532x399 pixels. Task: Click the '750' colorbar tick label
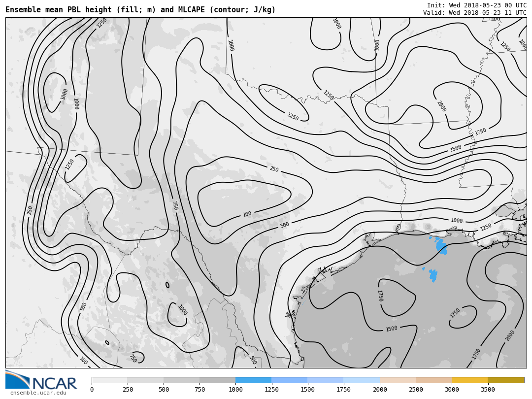[199, 390]
